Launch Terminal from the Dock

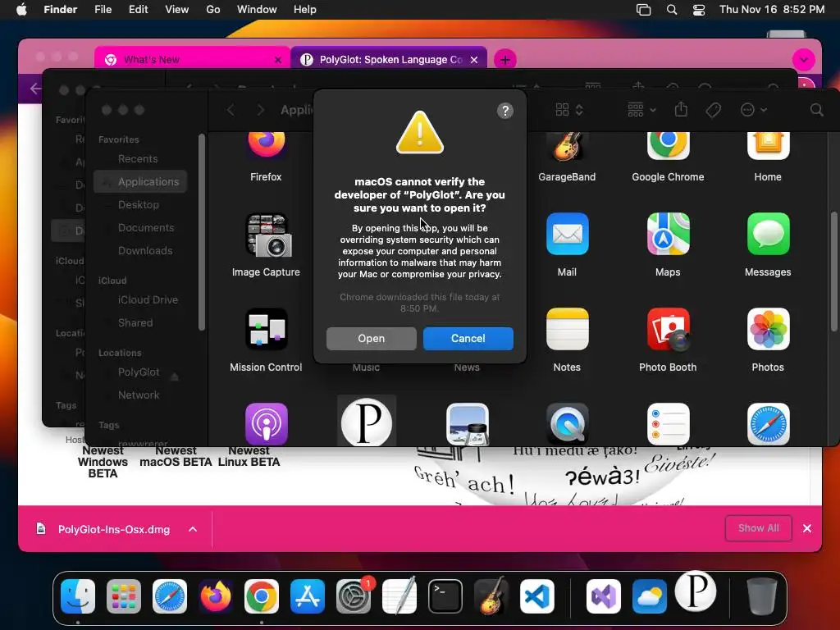pyautogui.click(x=445, y=596)
